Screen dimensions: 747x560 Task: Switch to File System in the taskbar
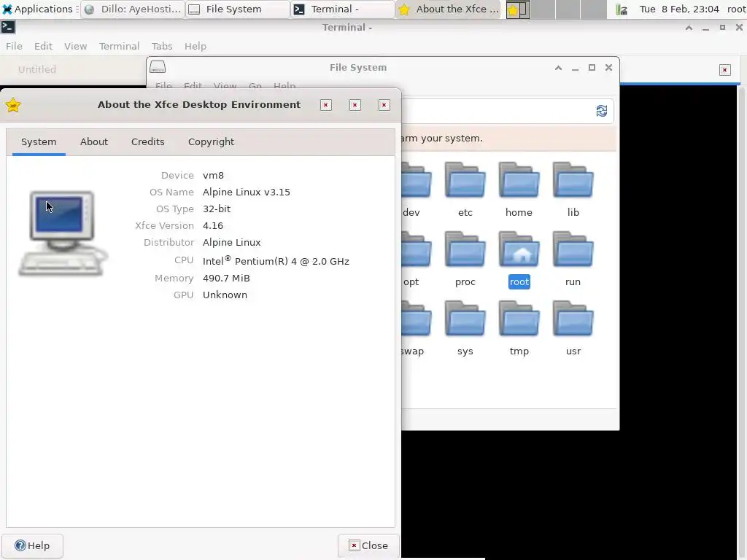(237, 9)
